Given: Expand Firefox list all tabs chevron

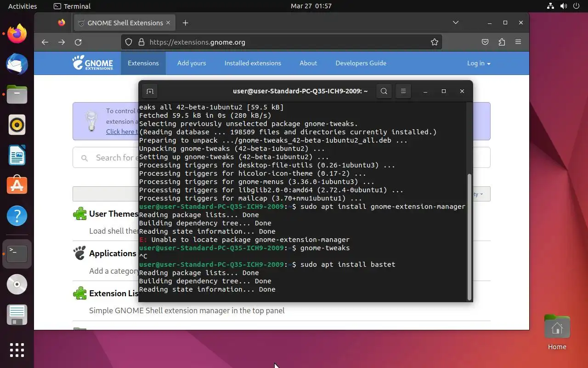Looking at the screenshot, I should click(x=456, y=23).
